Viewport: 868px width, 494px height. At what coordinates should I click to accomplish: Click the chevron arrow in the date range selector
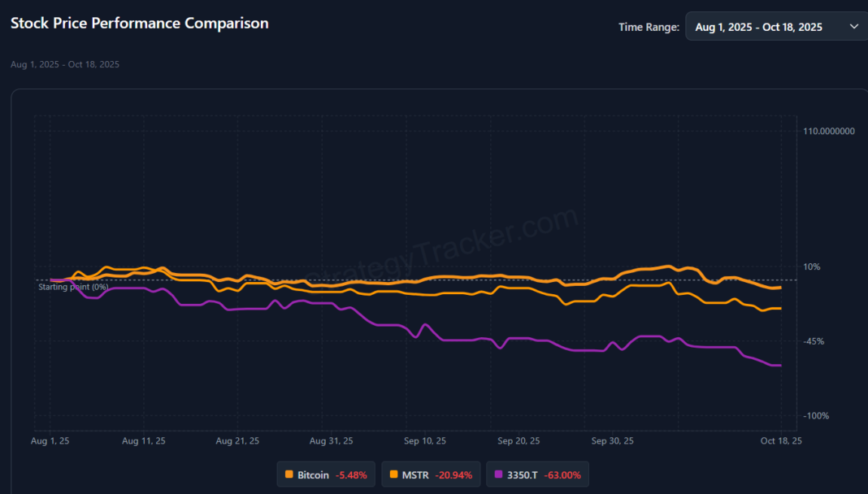(x=854, y=27)
